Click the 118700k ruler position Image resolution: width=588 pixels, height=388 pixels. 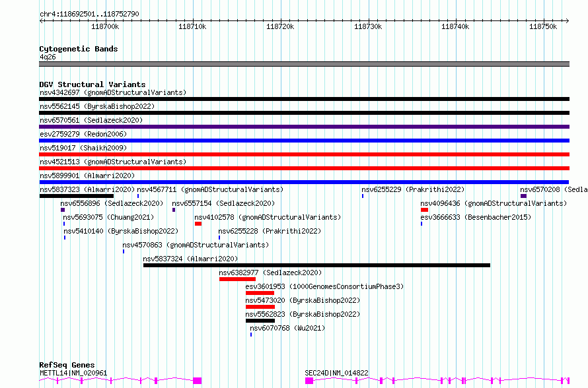(105, 26)
